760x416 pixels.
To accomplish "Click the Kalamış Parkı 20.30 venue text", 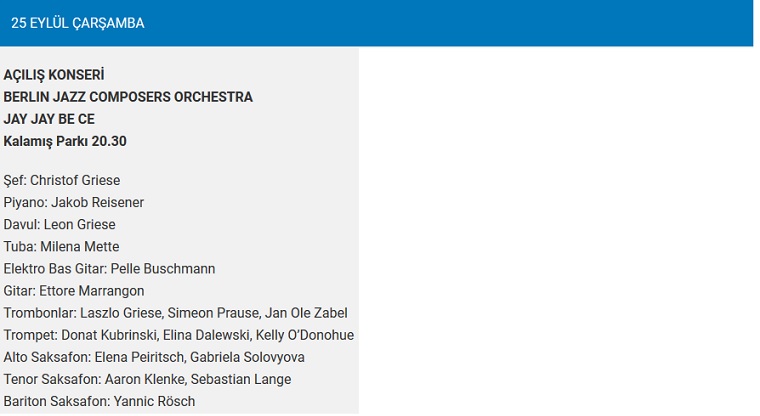I will point(65,142).
